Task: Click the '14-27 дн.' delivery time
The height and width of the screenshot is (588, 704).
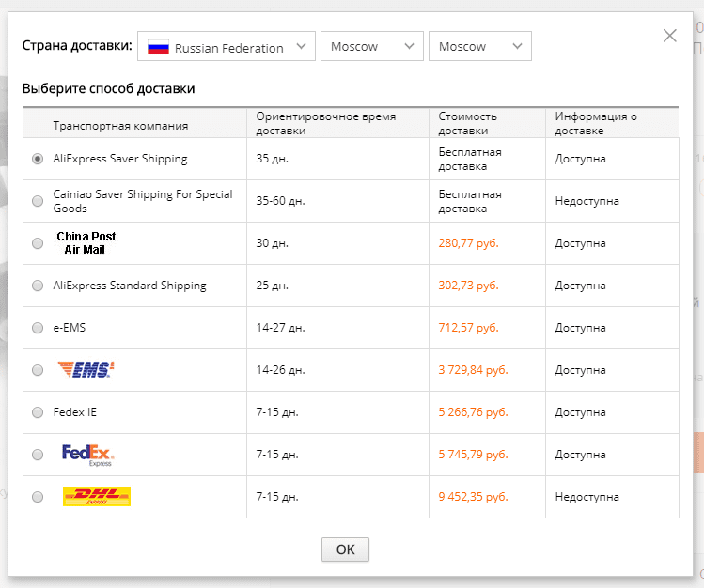Action: click(280, 328)
